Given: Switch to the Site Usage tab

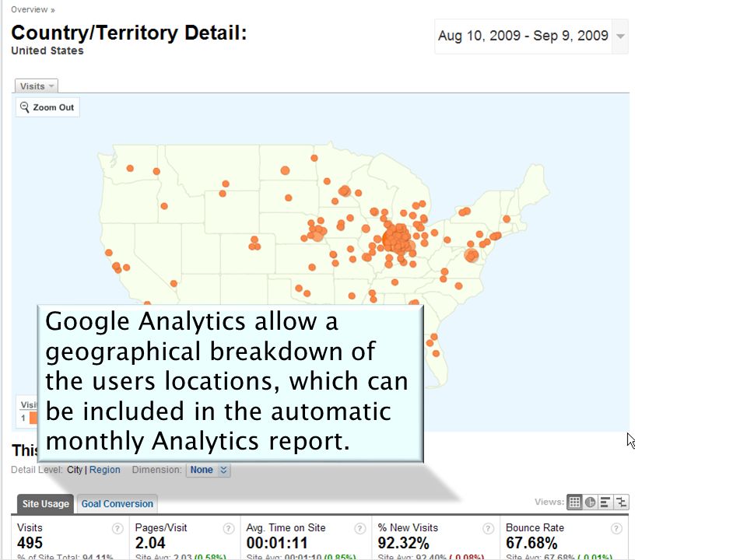Looking at the screenshot, I should [x=45, y=504].
